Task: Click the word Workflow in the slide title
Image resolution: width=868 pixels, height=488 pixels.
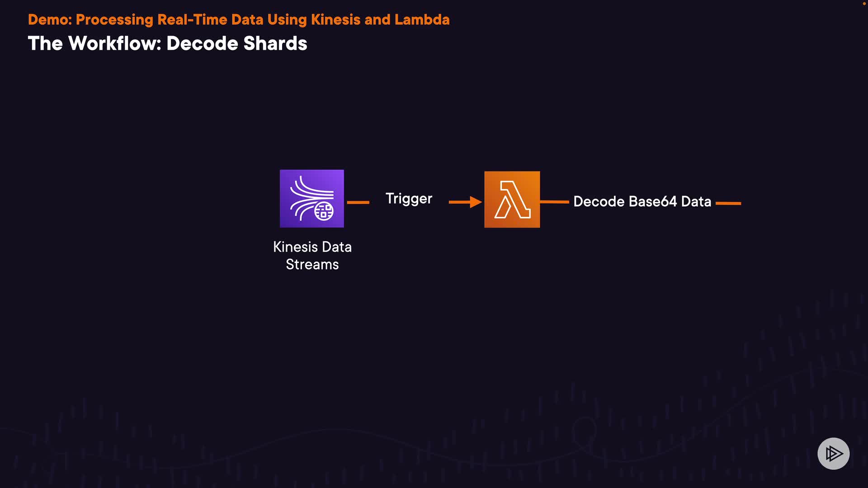Action: point(115,43)
